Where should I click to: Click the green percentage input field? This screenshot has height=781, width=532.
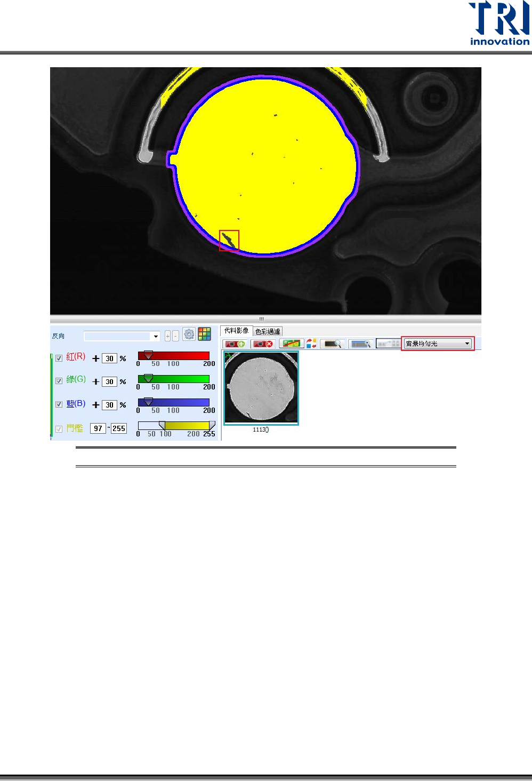(x=109, y=381)
